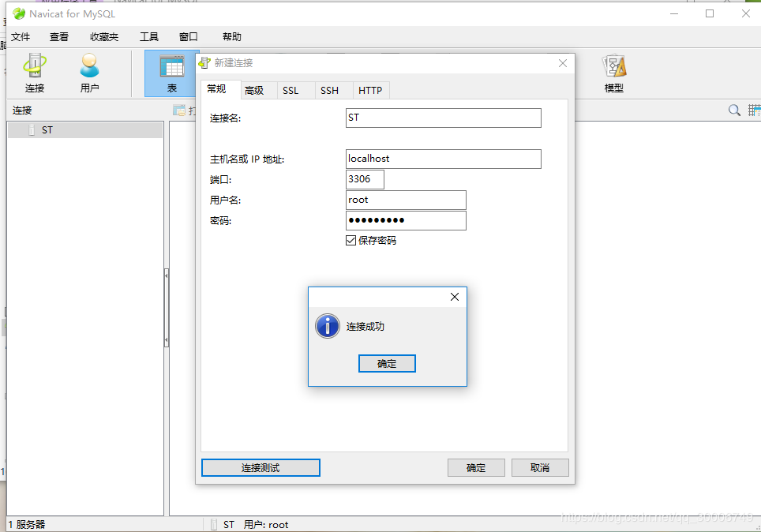Click the search magnifier icon
761x532 pixels.
[734, 111]
